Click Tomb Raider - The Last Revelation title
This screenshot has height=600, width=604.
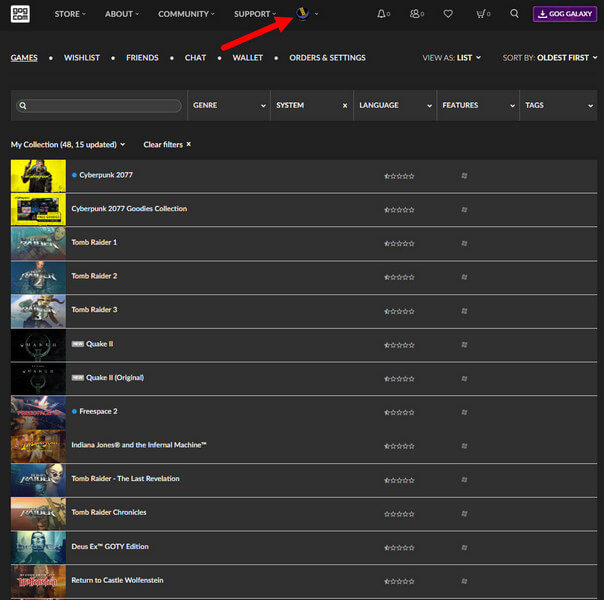[125, 479]
